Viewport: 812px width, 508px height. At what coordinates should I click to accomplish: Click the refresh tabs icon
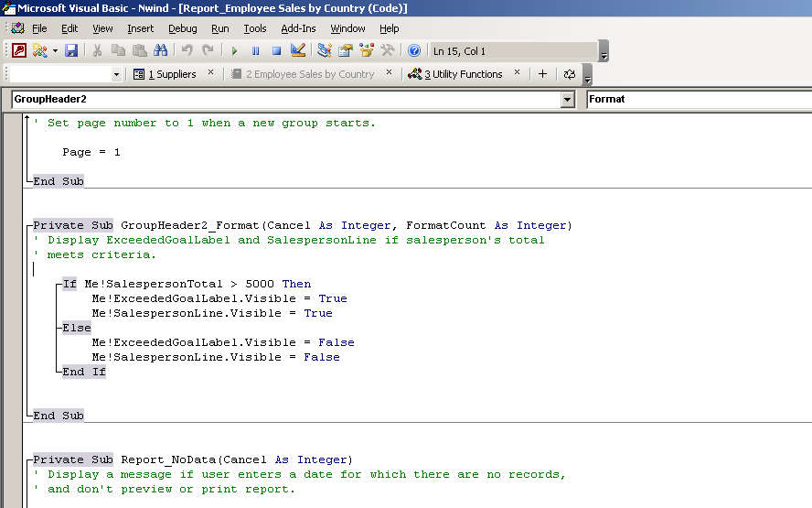(x=569, y=74)
